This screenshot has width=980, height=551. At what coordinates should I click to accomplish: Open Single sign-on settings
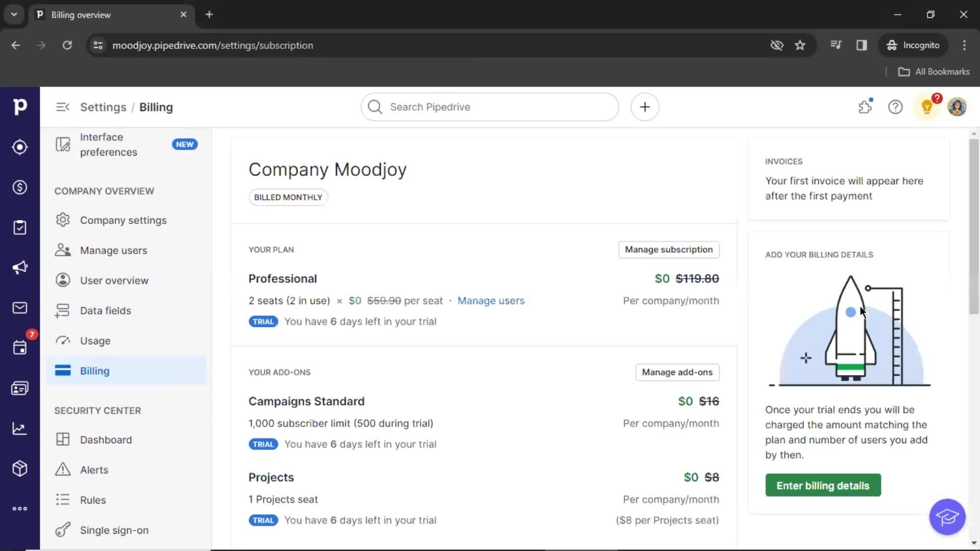click(127, 530)
